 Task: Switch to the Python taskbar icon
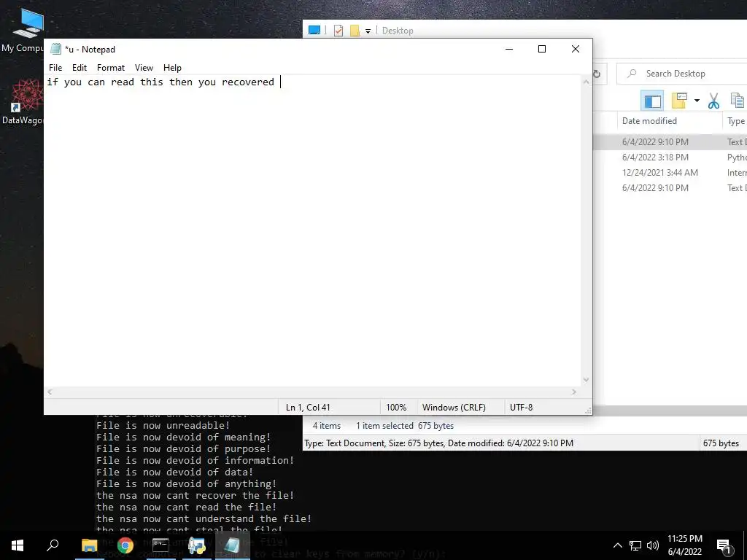pyautogui.click(x=196, y=545)
